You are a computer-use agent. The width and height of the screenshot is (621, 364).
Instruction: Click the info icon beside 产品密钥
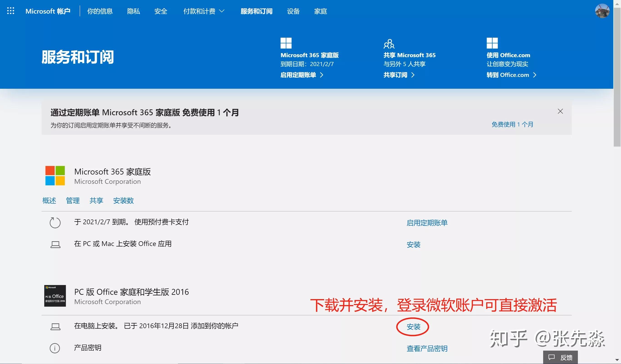click(55, 348)
